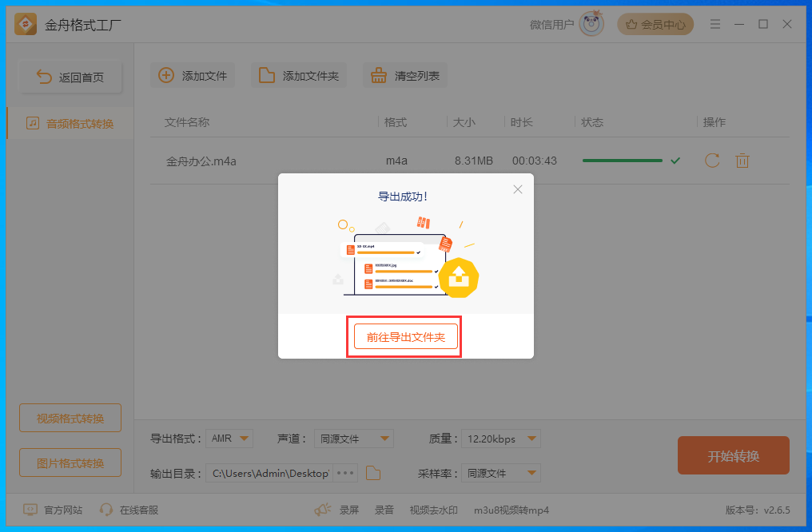Open the 质量 12.20kbps dropdown

coord(501,439)
